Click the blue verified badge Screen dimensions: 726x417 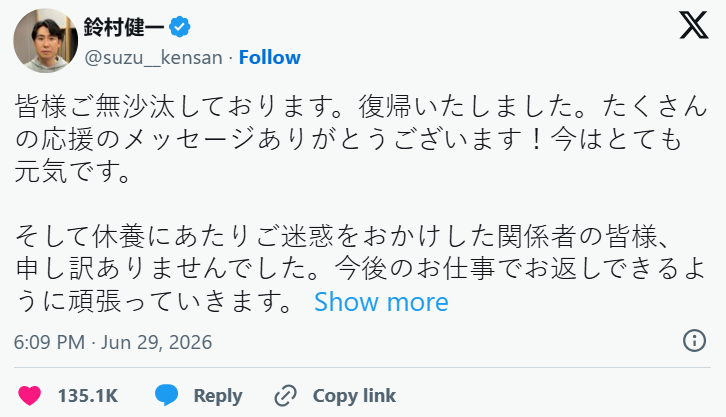coord(180,27)
